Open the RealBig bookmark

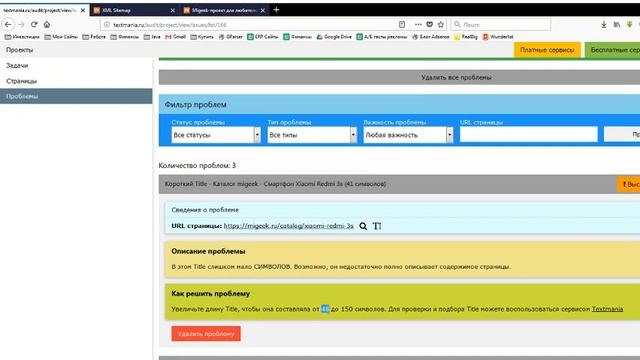pyautogui.click(x=466, y=37)
